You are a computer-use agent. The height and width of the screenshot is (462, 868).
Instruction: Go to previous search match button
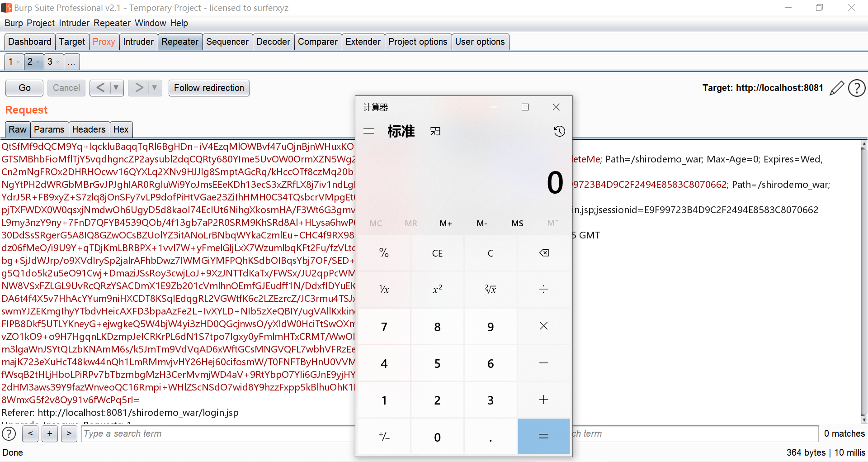tap(30, 433)
